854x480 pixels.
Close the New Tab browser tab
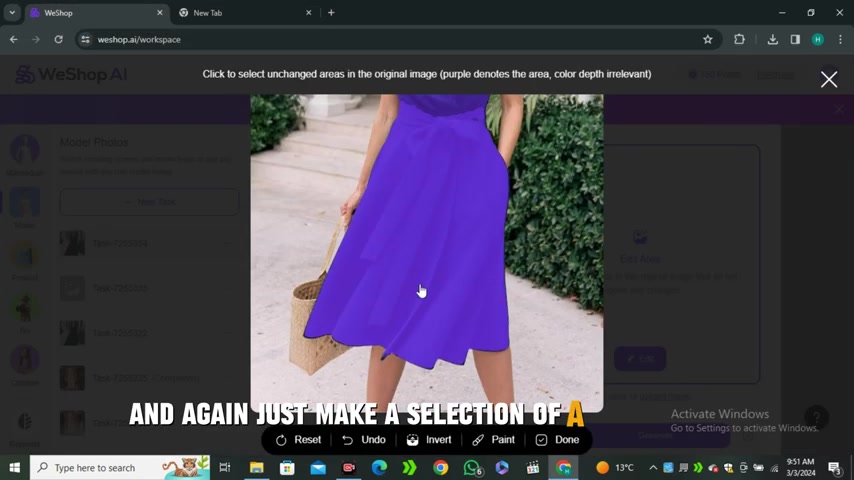tap(308, 13)
